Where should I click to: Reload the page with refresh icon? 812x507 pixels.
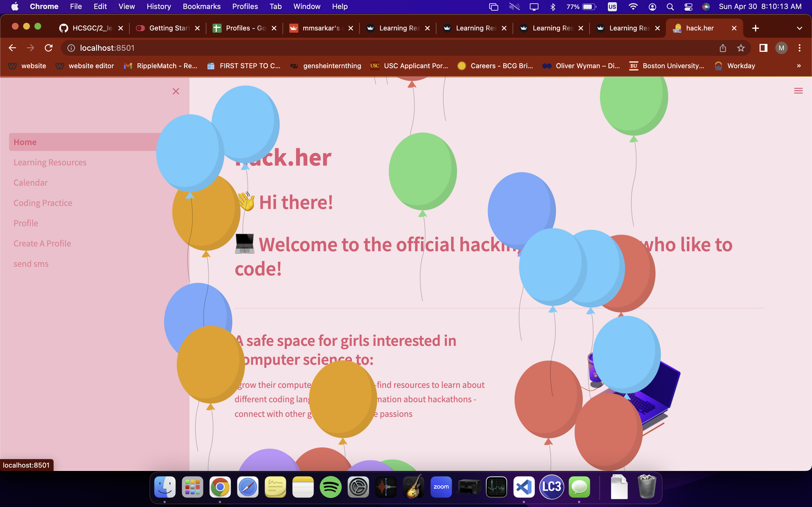tap(49, 48)
